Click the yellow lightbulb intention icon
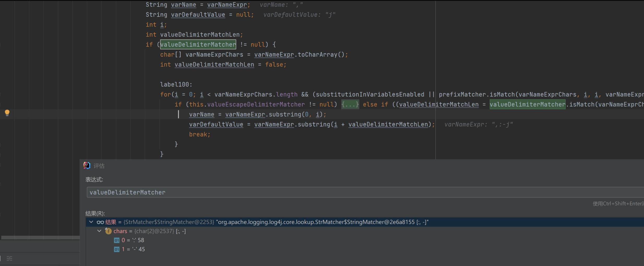644x266 pixels. click(7, 113)
